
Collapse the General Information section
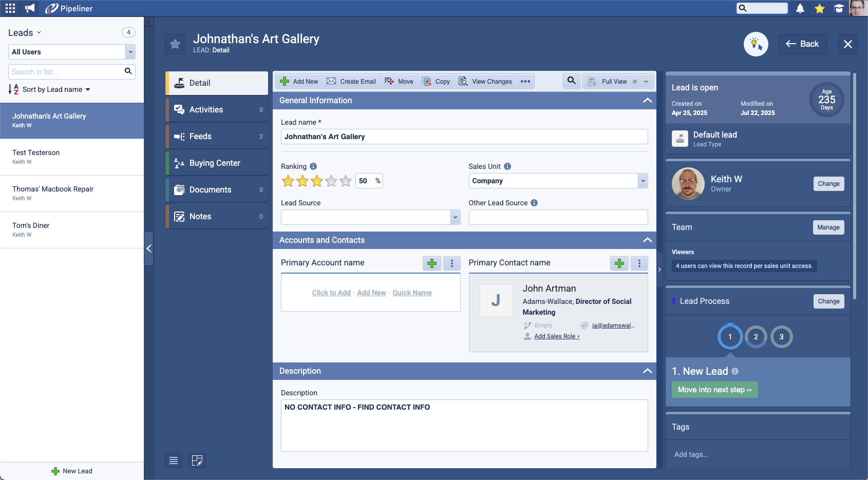pos(647,101)
